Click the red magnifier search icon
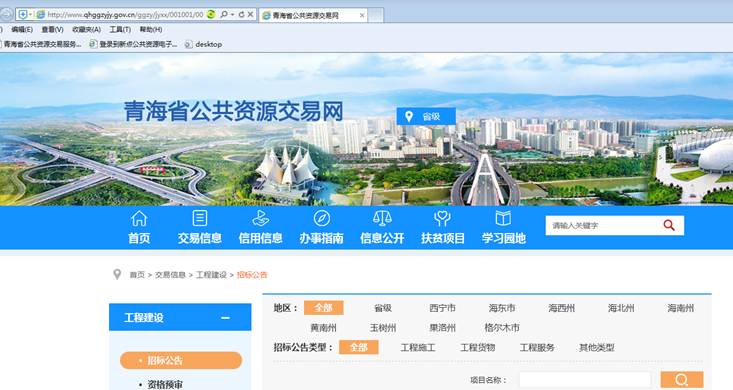 click(x=669, y=225)
